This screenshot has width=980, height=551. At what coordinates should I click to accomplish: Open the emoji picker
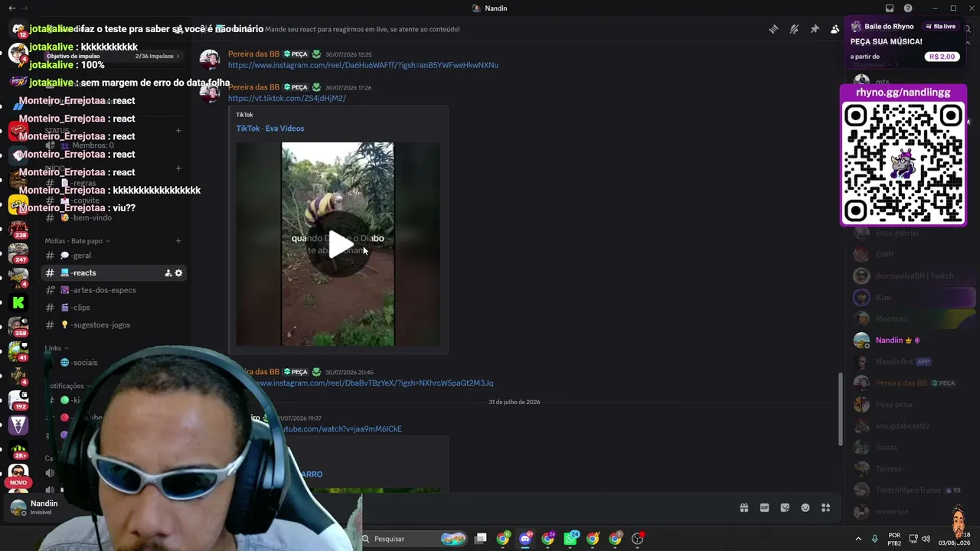(x=805, y=508)
